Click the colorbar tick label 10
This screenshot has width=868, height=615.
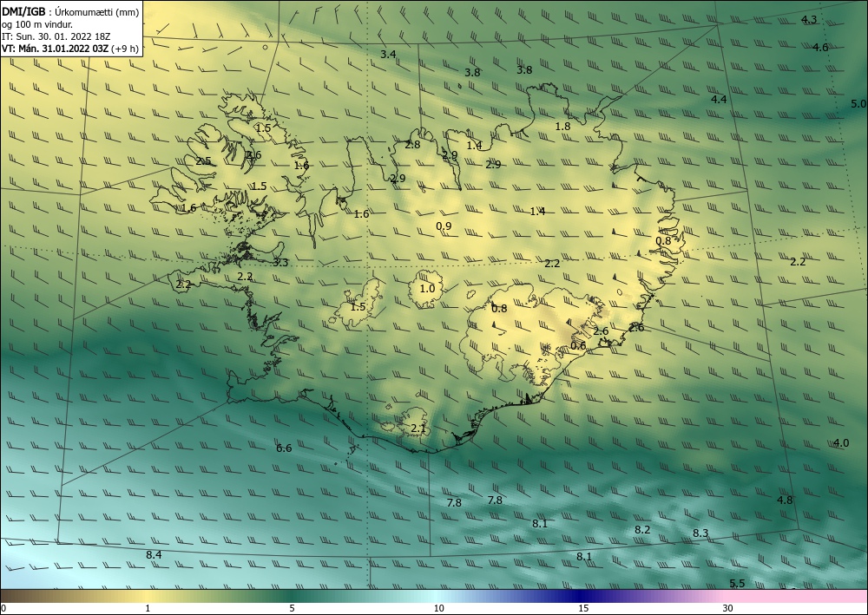click(x=438, y=609)
